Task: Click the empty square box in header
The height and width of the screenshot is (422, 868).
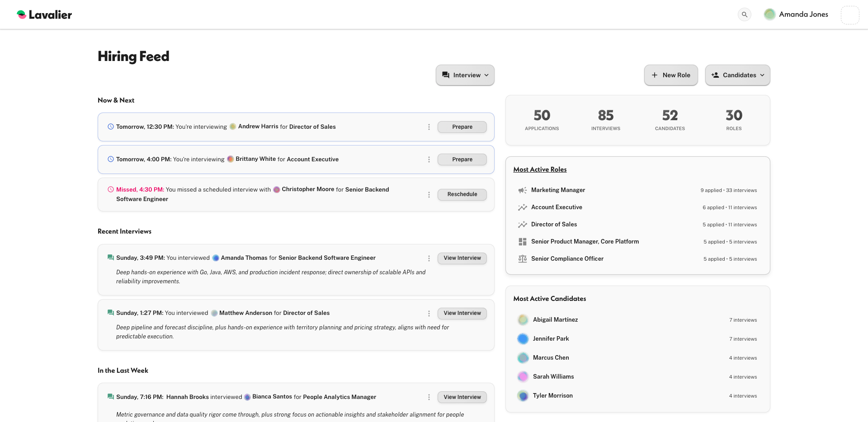Action: 849,15
